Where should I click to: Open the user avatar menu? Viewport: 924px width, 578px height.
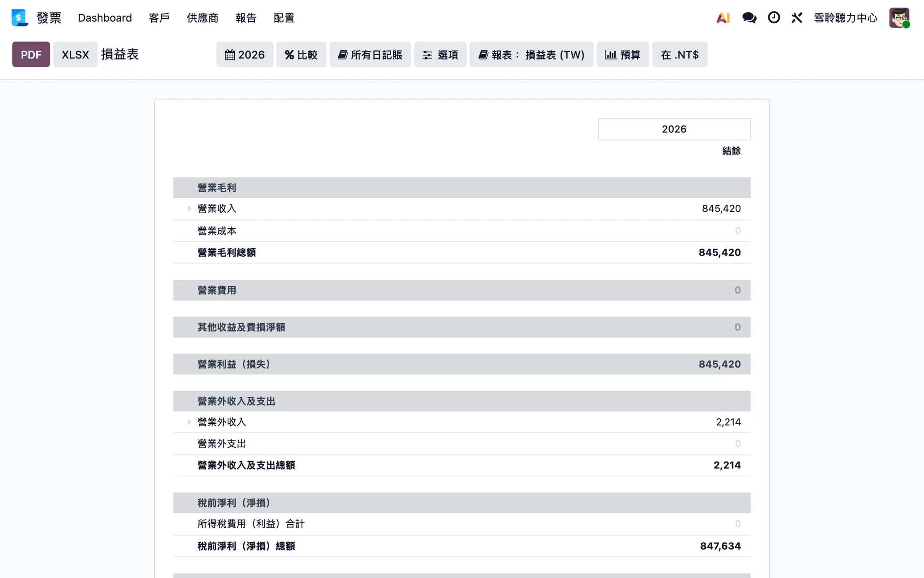pos(899,18)
